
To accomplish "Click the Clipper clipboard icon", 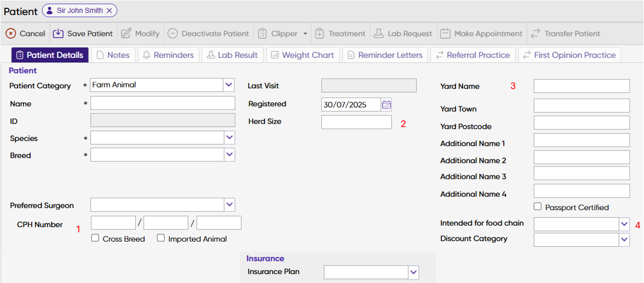I will coord(262,34).
